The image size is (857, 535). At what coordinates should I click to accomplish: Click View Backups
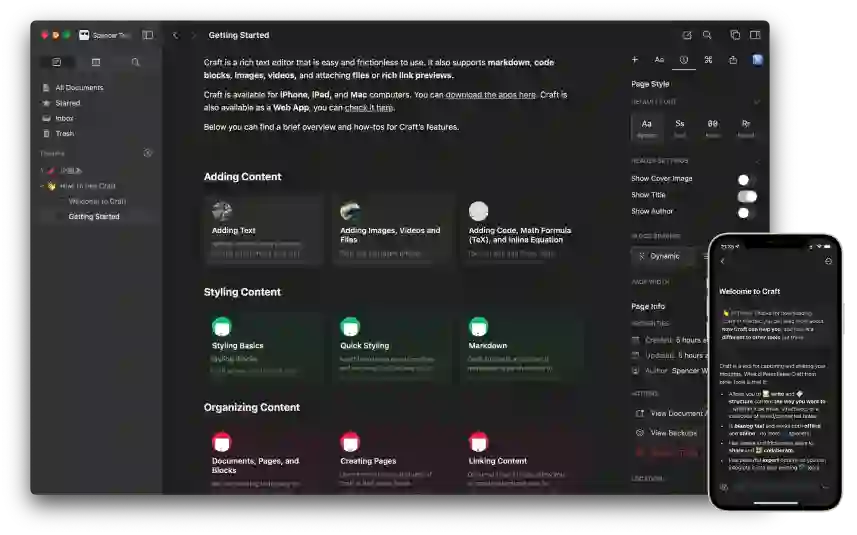click(x=667, y=433)
